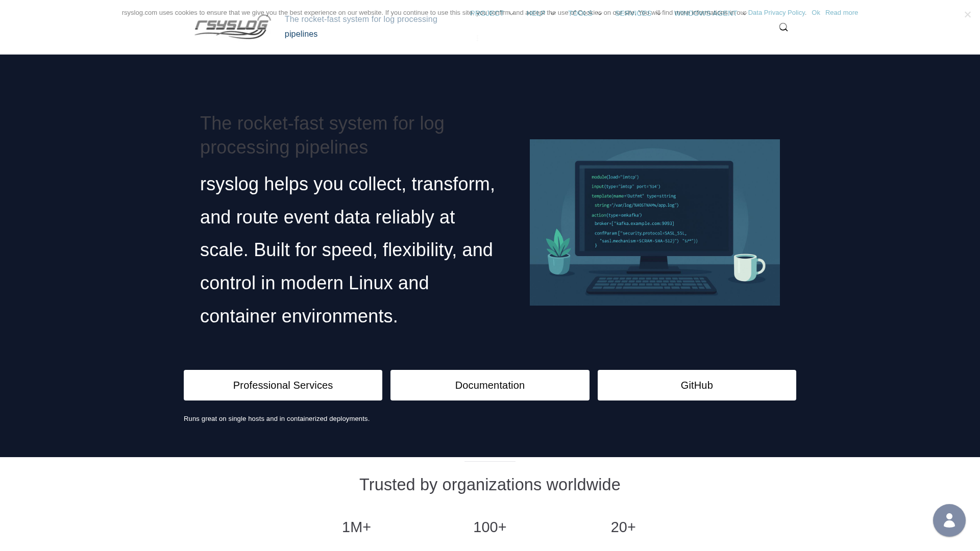Dismiss the cookie notice with the X icon
980x551 pixels.
point(967,14)
